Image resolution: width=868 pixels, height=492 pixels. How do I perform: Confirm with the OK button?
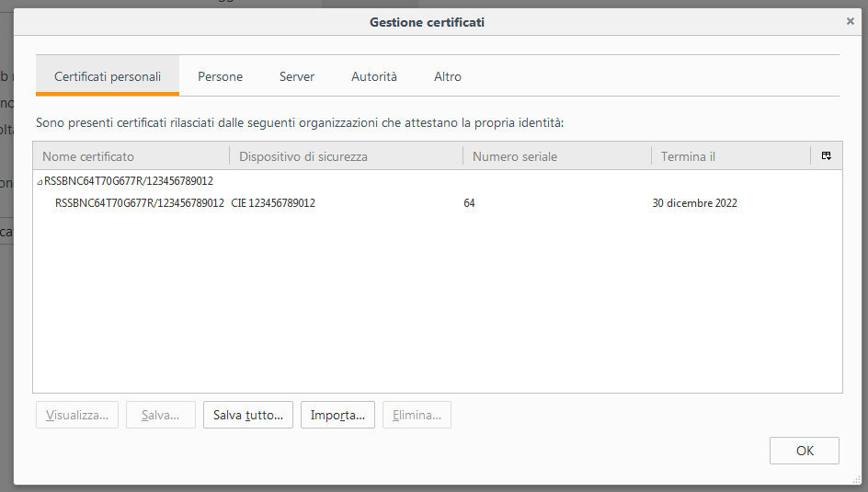pyautogui.click(x=805, y=451)
